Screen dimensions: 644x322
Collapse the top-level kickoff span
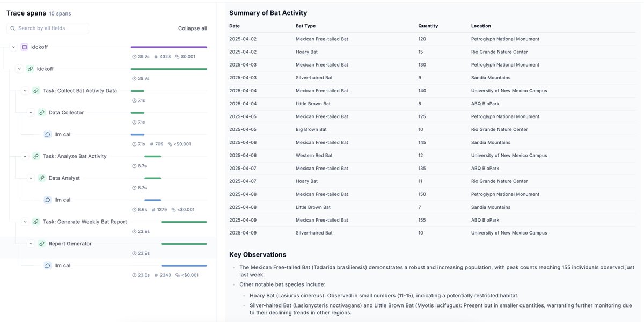coord(14,47)
